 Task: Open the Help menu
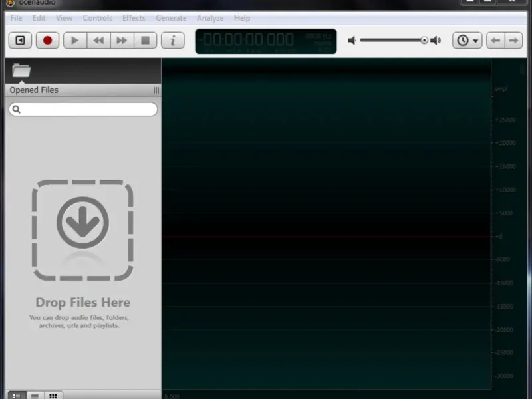point(242,18)
